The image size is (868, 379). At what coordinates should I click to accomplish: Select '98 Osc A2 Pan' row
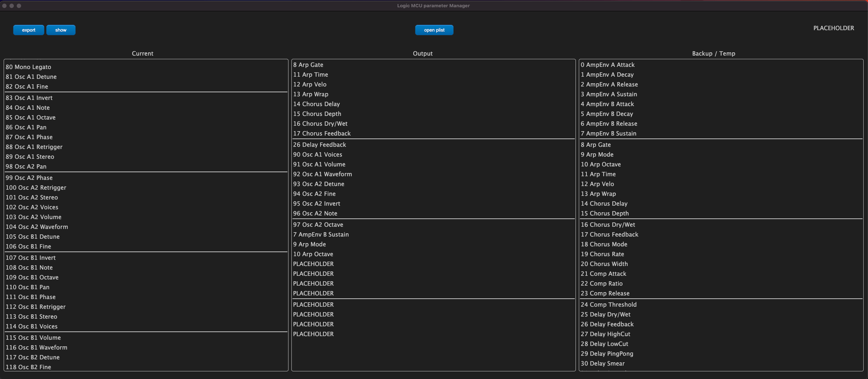pyautogui.click(x=146, y=166)
